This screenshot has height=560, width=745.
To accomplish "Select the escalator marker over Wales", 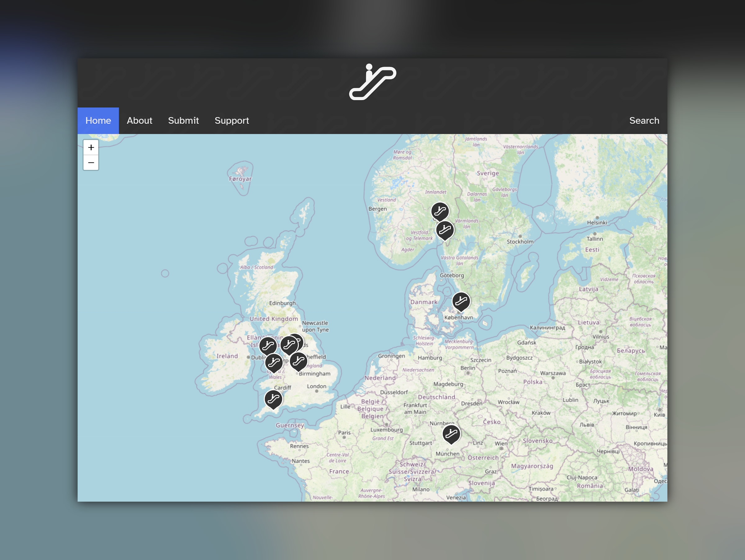I will click(x=274, y=363).
